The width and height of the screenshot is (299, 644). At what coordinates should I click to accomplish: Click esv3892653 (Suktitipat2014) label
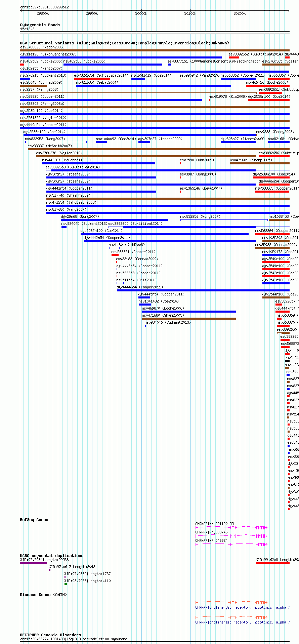coord(73,167)
